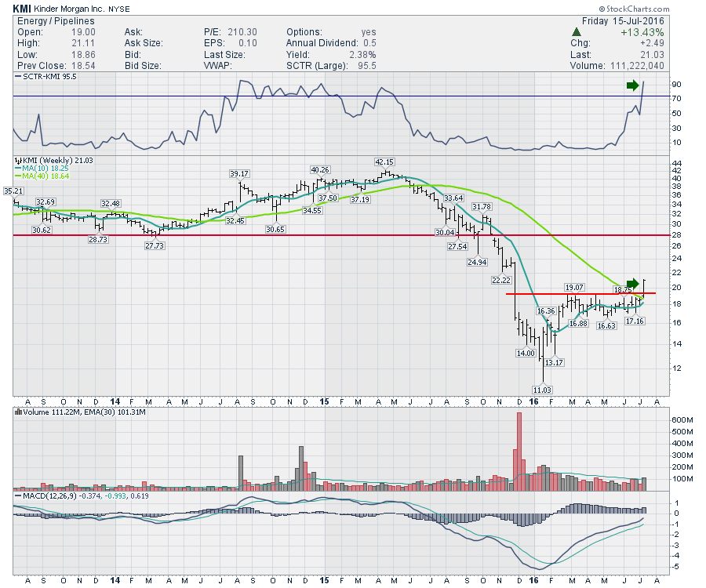Click the 13.17 price low label

[554, 363]
